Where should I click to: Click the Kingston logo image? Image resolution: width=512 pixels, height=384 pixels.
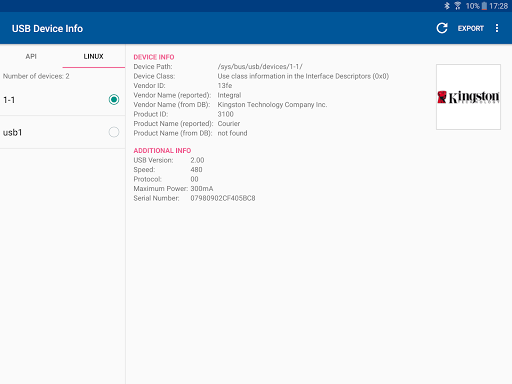click(x=468, y=97)
